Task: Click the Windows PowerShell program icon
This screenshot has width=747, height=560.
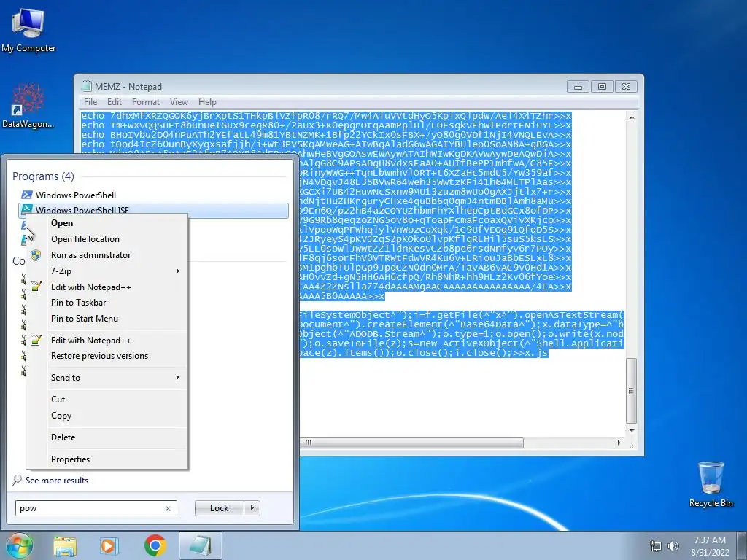Action: click(x=27, y=195)
